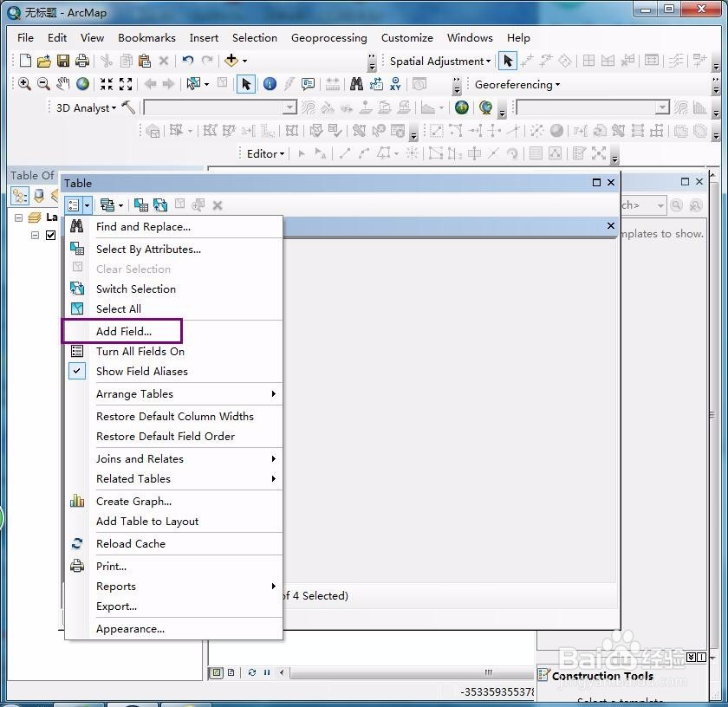Click the Fixed Zoom In arrows icon
728x707 pixels.
pos(107,84)
